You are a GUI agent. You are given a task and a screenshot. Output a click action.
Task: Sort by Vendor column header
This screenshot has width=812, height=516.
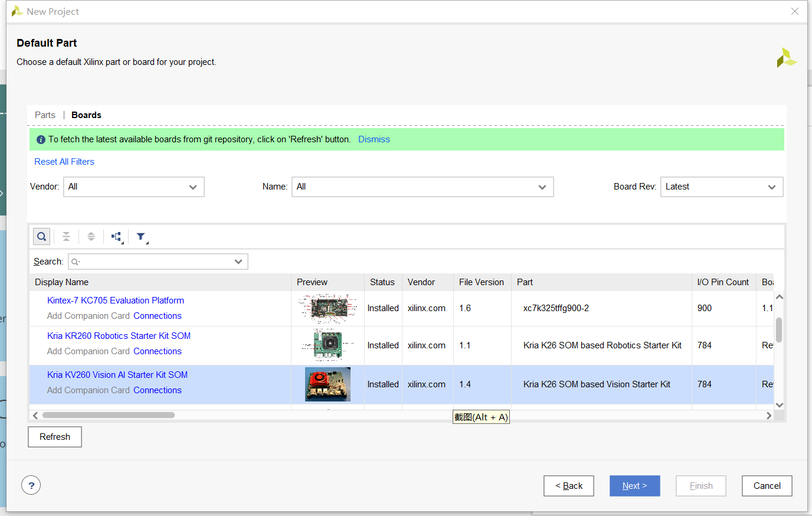pos(428,282)
